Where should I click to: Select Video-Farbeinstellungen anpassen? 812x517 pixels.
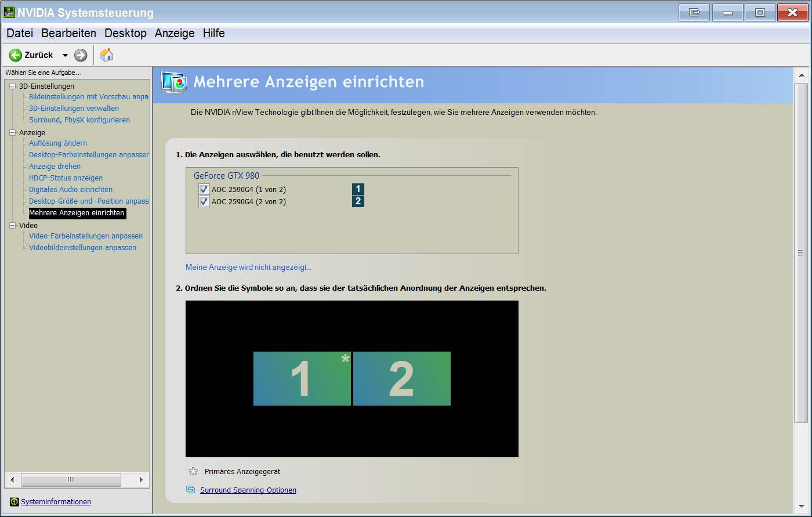click(86, 236)
